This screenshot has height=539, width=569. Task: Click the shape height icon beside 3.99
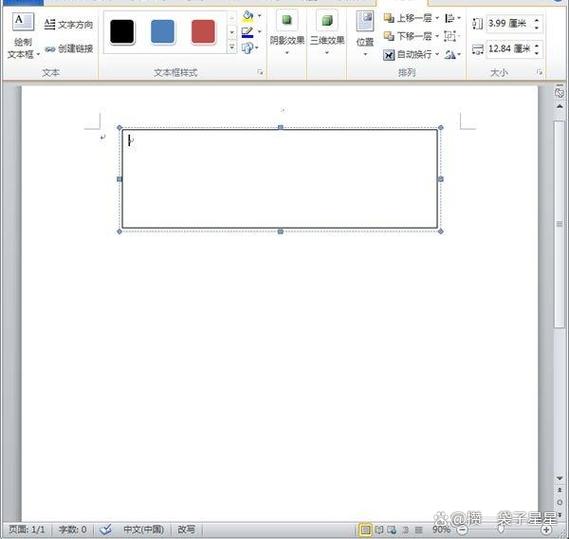pos(478,24)
